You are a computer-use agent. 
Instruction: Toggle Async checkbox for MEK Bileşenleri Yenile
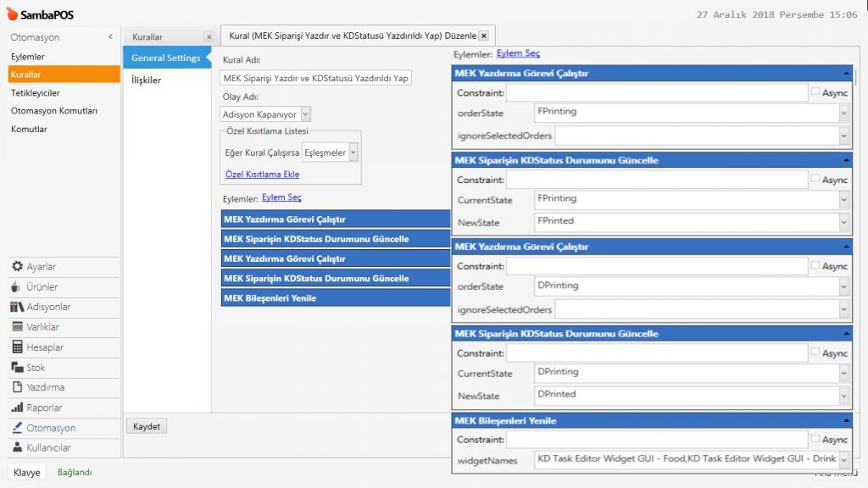point(815,439)
